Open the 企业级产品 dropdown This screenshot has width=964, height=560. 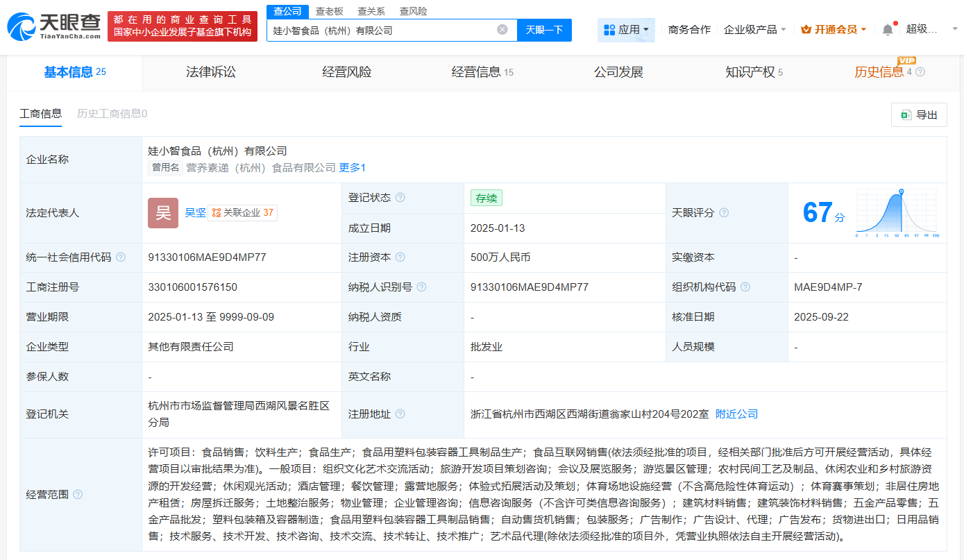point(755,29)
